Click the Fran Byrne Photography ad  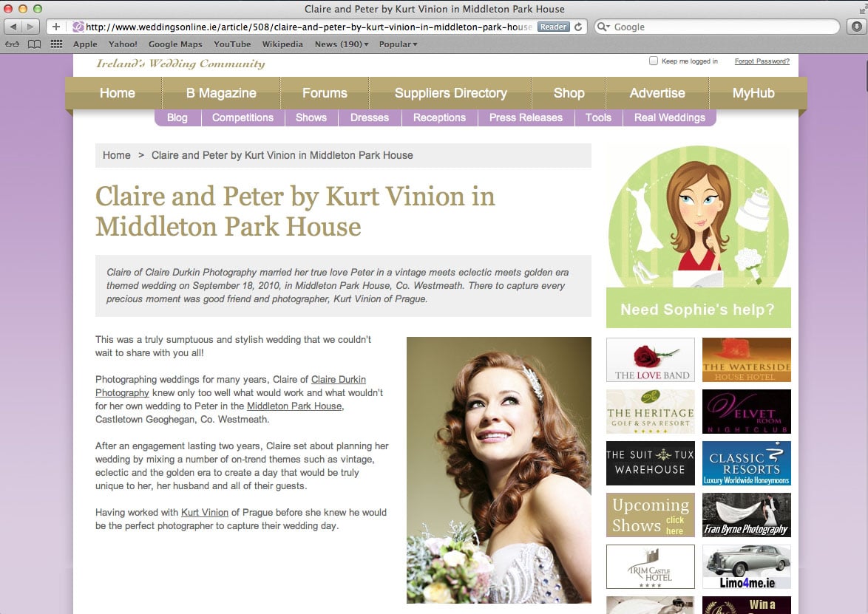(x=746, y=515)
